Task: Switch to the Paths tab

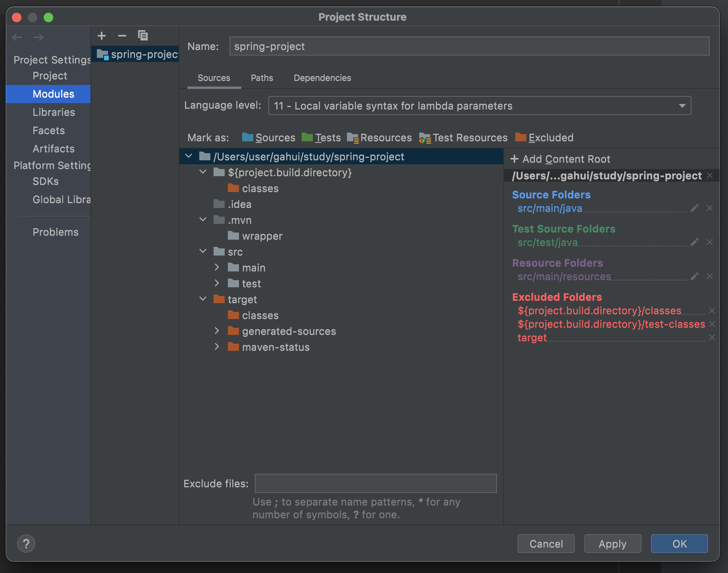Action: pos(262,78)
